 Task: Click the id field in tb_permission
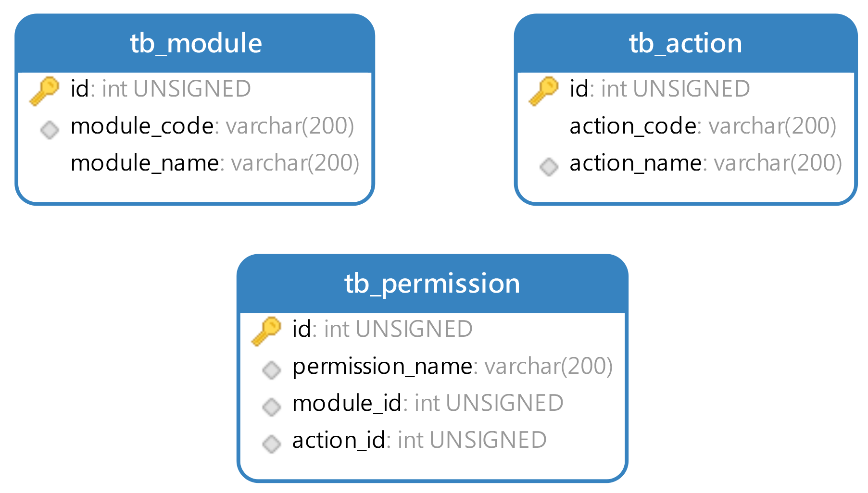pyautogui.click(x=432, y=329)
